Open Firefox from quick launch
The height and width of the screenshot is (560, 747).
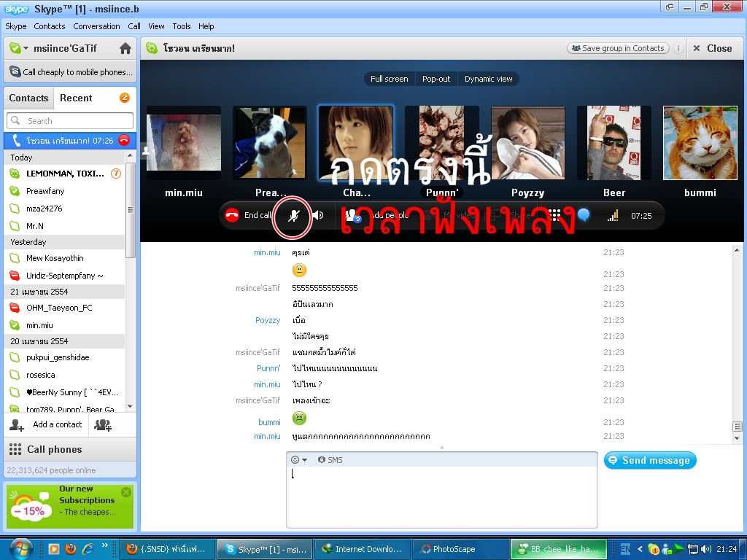(71, 549)
